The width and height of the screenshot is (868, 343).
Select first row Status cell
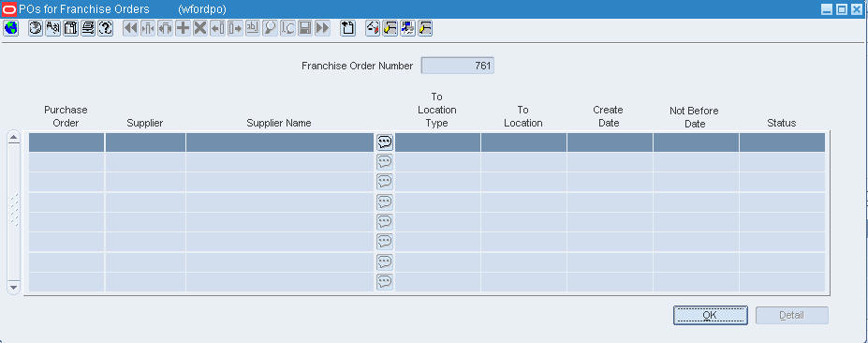[x=782, y=142]
